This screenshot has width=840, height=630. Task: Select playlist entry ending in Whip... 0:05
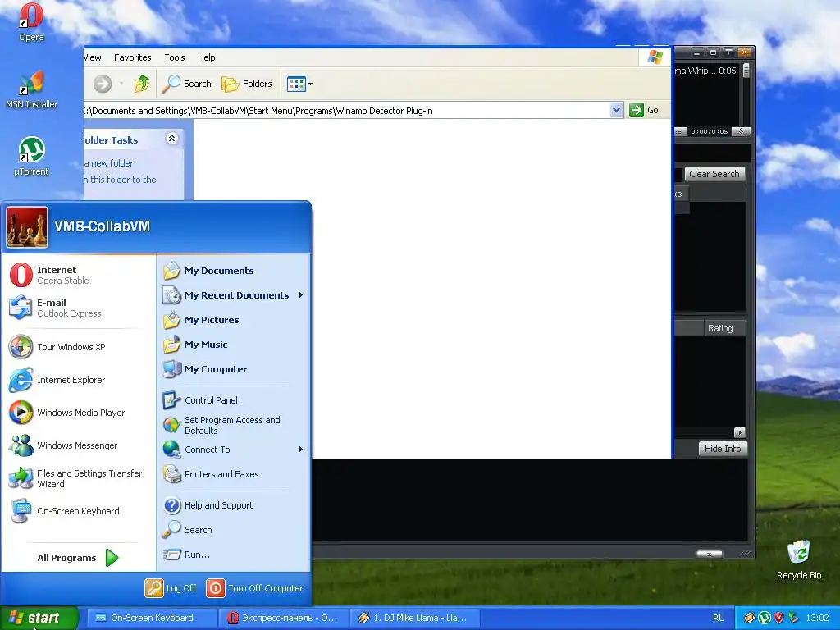click(706, 71)
